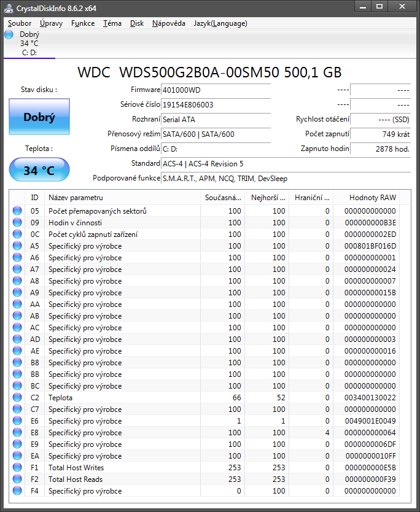This screenshot has width=420, height=512.
Task: Click status orb of row 05
Action: [x=17, y=211]
